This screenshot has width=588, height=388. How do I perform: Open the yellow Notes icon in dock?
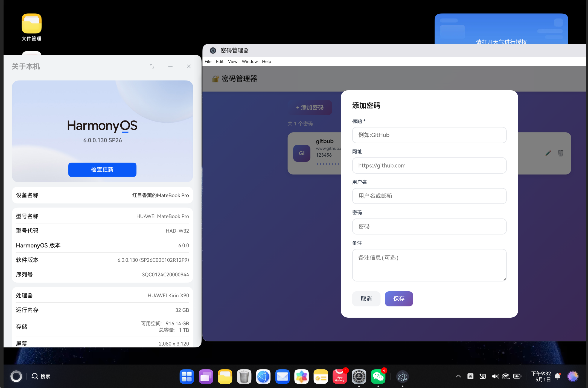point(321,376)
